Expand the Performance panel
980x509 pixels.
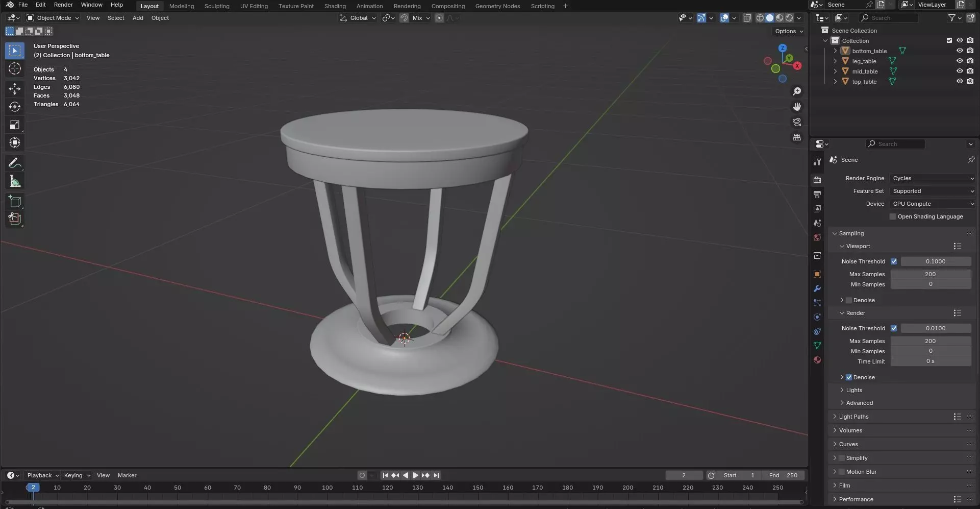(856, 499)
